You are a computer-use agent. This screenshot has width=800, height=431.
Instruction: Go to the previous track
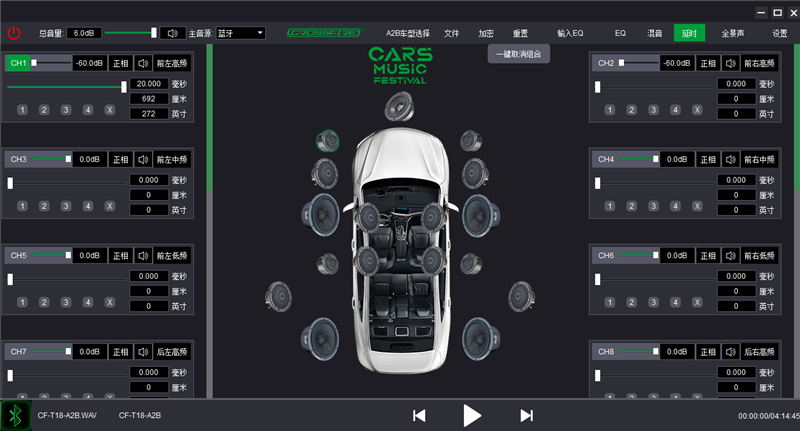click(419, 416)
